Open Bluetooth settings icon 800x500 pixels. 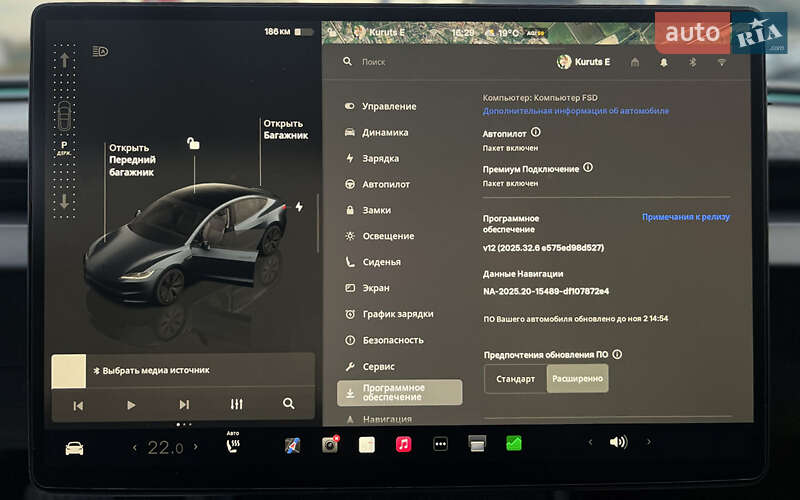(692, 62)
